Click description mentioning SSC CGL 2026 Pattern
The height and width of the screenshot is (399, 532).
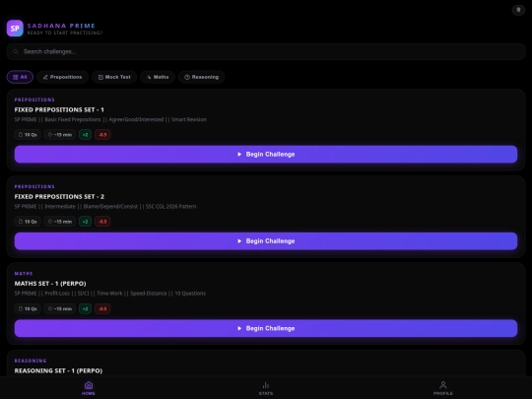[x=105, y=206]
